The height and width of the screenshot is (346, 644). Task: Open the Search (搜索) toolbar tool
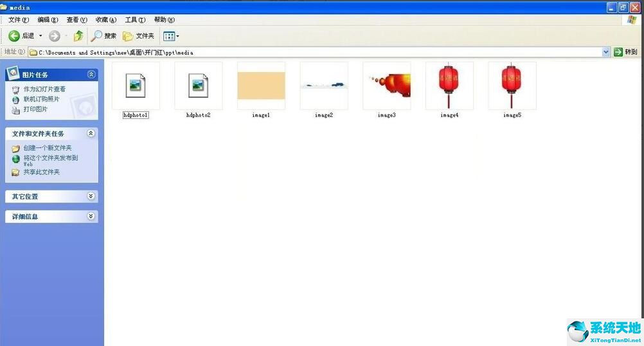pos(104,36)
